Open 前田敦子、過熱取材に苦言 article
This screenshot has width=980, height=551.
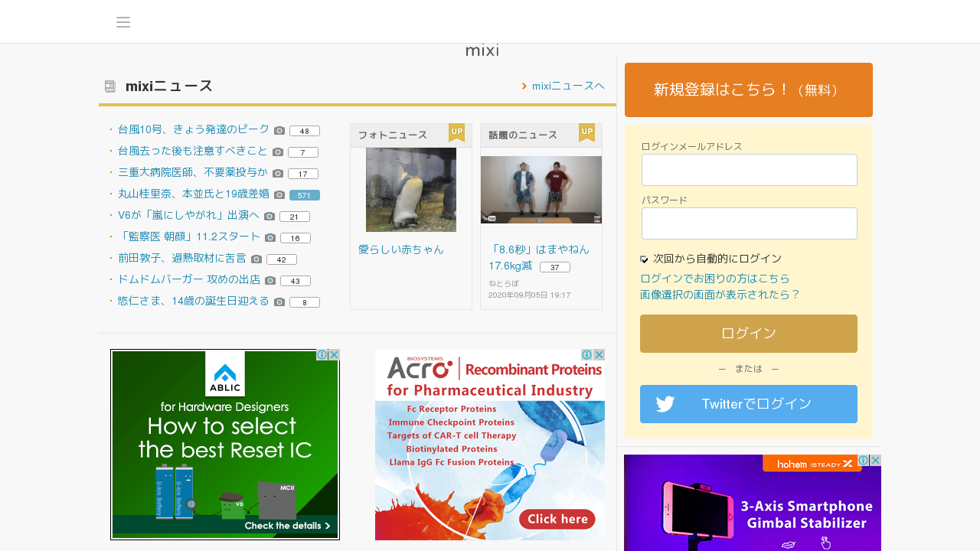(182, 258)
